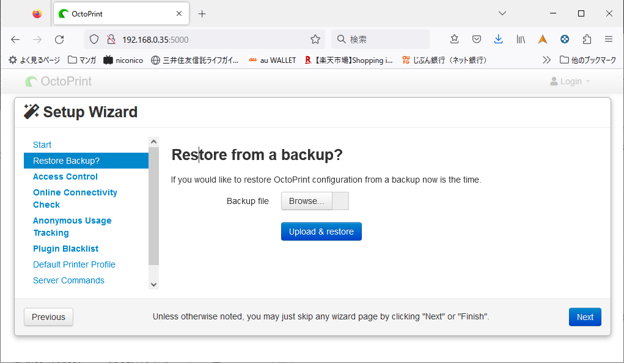Select Restore Backup? wizard step

(x=86, y=161)
